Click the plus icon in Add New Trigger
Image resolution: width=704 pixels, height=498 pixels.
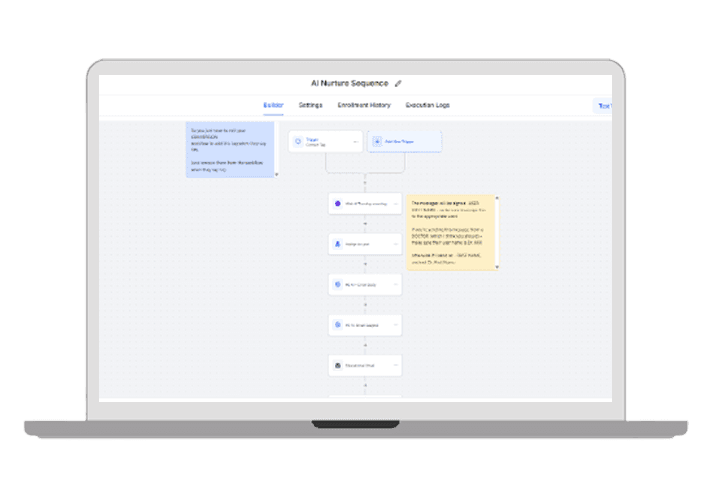point(377,141)
